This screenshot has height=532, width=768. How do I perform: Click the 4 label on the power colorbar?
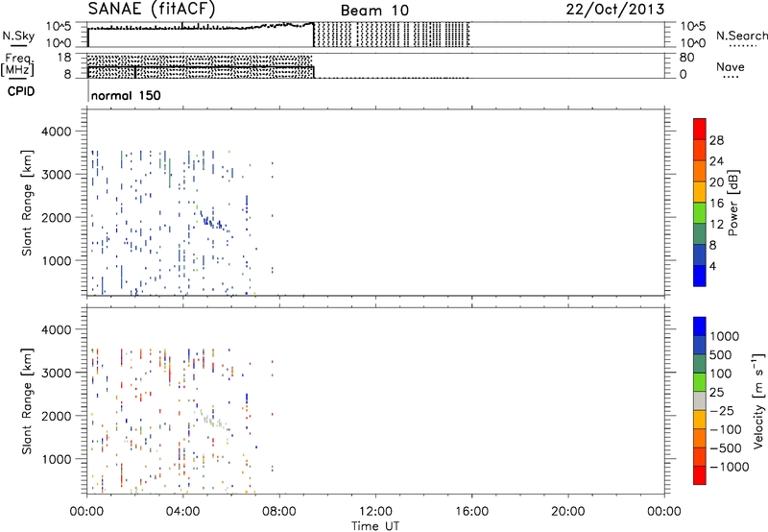(712, 266)
